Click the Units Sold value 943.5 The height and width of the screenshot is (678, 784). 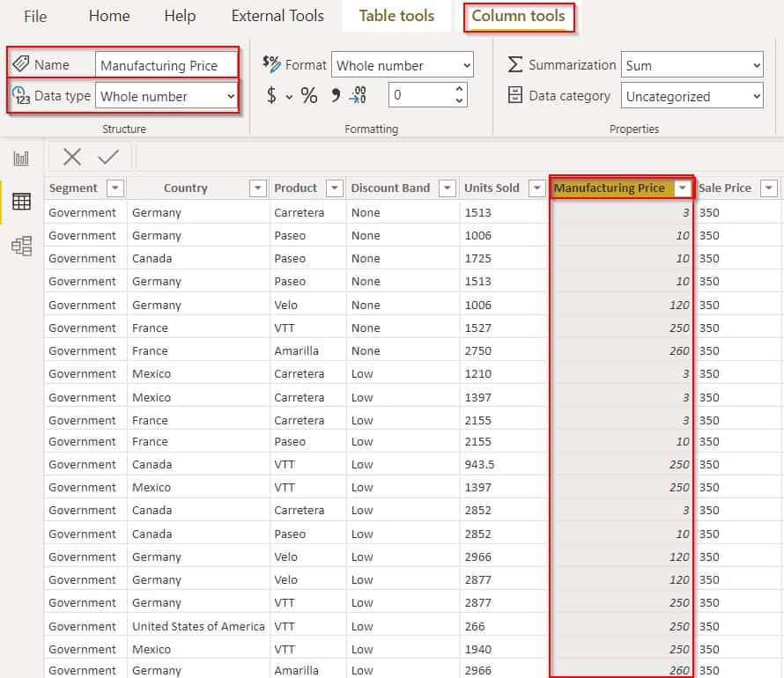tap(479, 464)
